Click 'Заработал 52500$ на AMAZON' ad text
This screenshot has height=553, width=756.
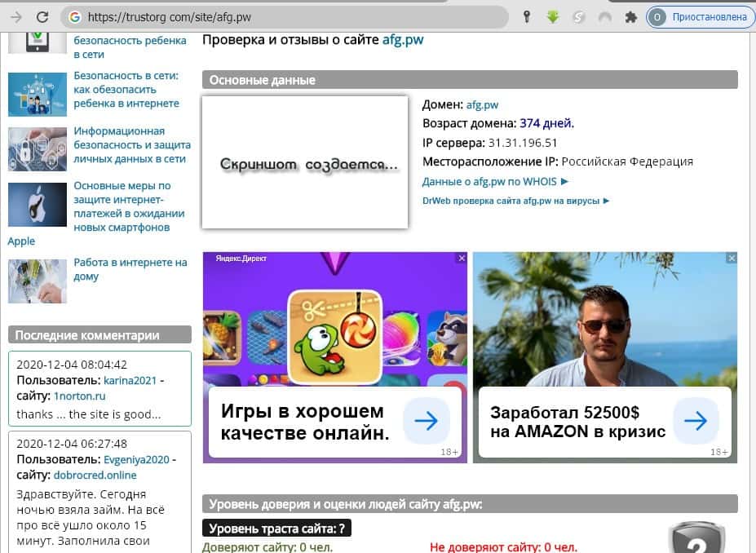(577, 422)
